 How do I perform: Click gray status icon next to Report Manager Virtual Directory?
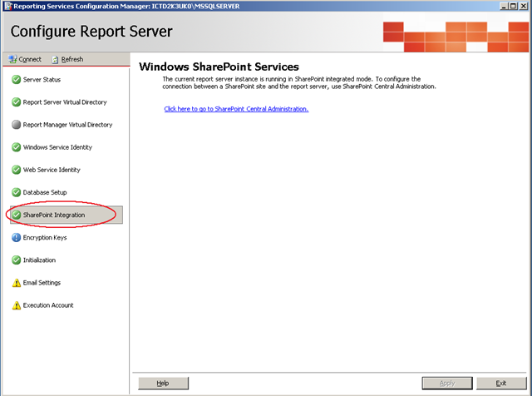click(16, 125)
